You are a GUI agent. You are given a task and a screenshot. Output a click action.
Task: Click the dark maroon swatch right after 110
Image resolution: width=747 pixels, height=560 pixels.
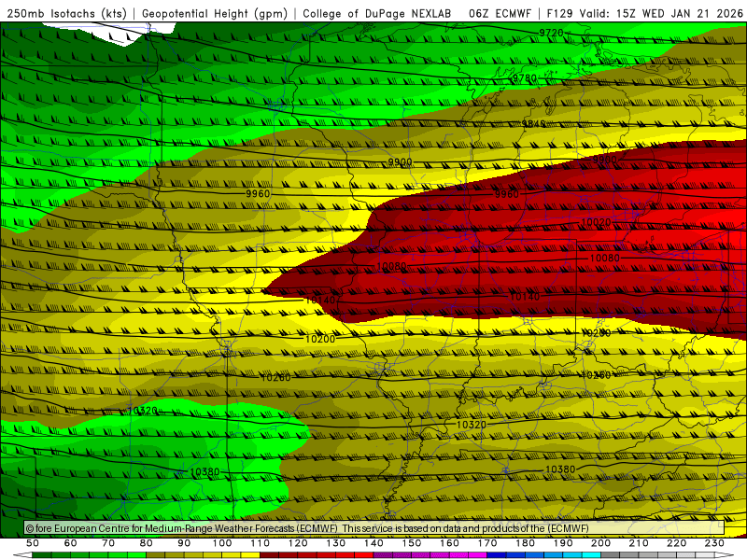269,555
